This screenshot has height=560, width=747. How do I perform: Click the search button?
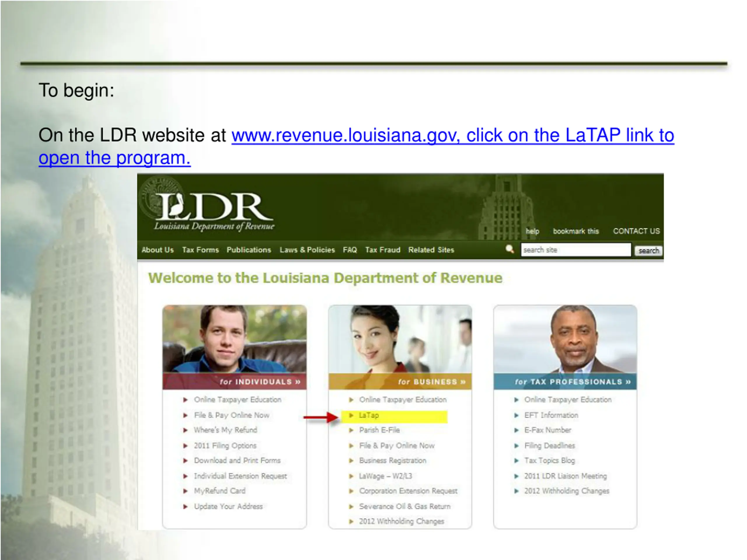coord(648,251)
